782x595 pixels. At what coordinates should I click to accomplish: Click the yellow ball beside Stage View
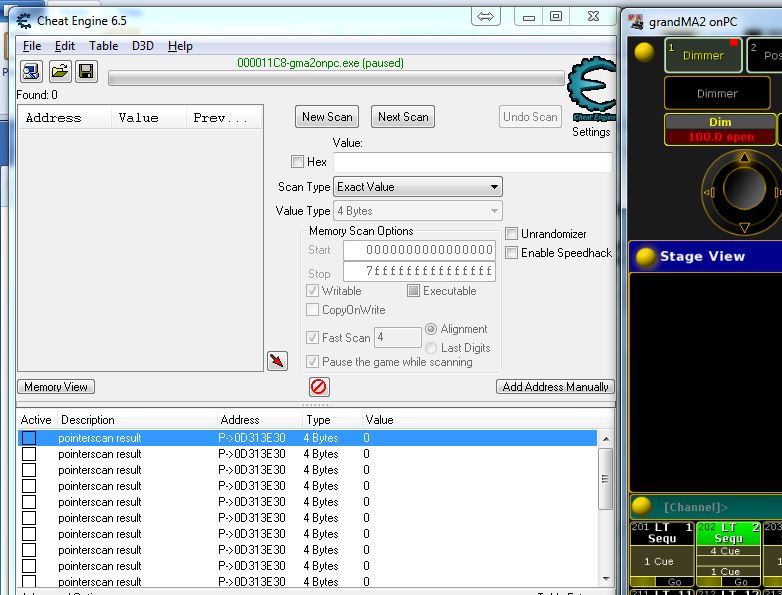[x=645, y=257]
